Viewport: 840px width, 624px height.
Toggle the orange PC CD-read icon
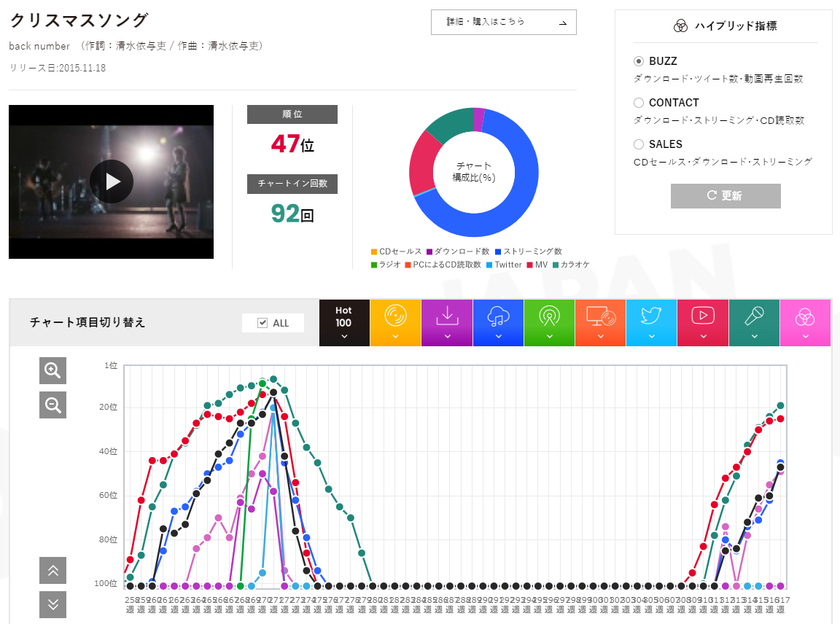coord(601,316)
